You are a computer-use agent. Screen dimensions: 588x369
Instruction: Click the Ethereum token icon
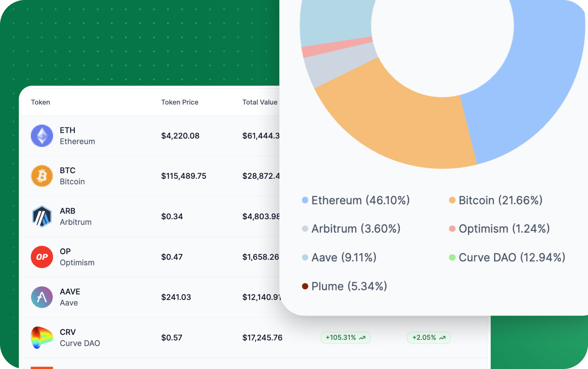click(x=42, y=136)
